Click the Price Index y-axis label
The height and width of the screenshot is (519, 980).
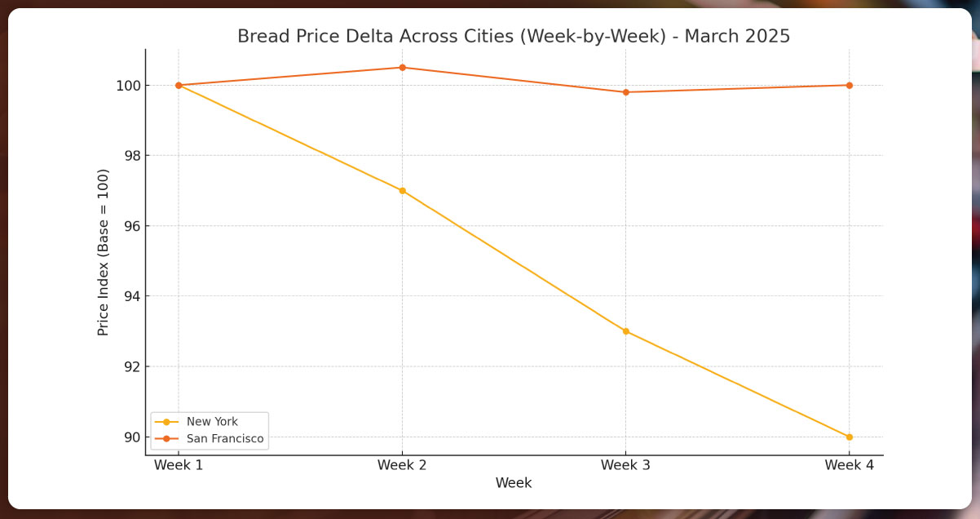click(104, 252)
